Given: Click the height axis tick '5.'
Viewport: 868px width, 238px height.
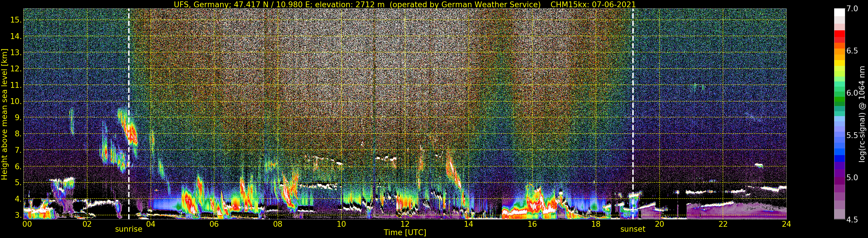Looking at the screenshot, I should point(18,183).
